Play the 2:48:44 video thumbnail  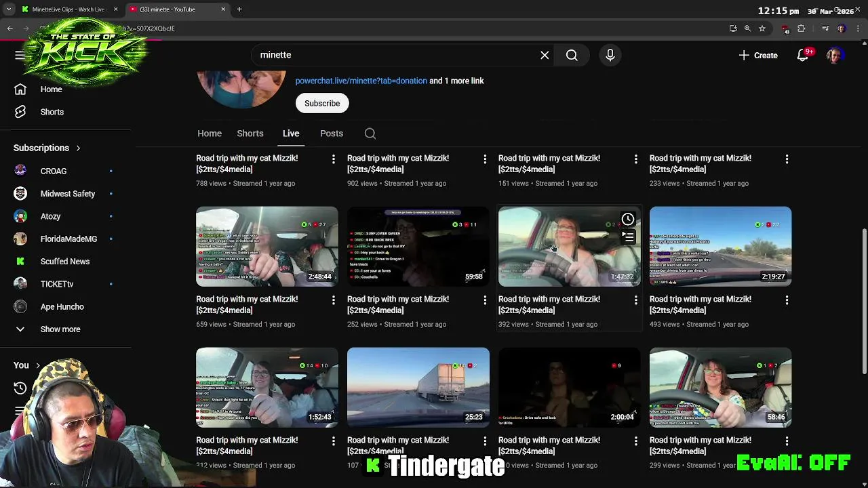tap(267, 246)
